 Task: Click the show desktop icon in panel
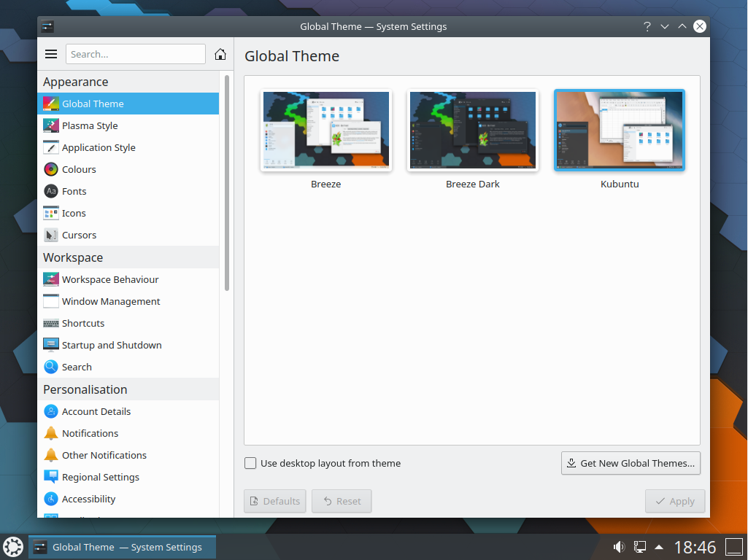tap(734, 547)
